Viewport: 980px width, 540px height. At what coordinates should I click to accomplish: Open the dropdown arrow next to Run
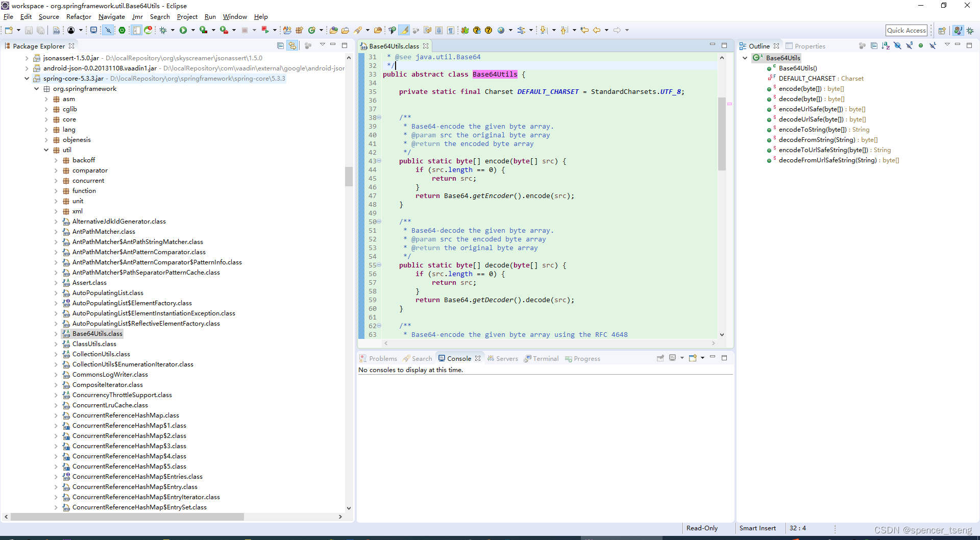click(193, 30)
